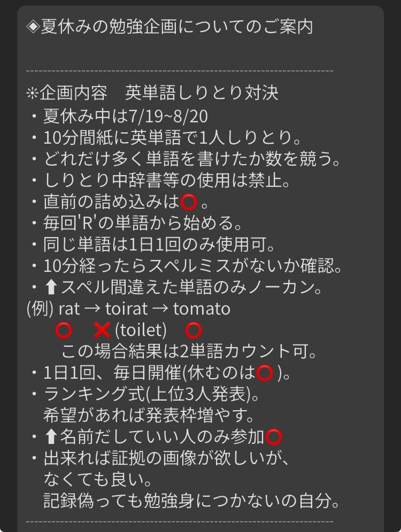
Task: Click the red circle under tomato
Action: click(194, 330)
